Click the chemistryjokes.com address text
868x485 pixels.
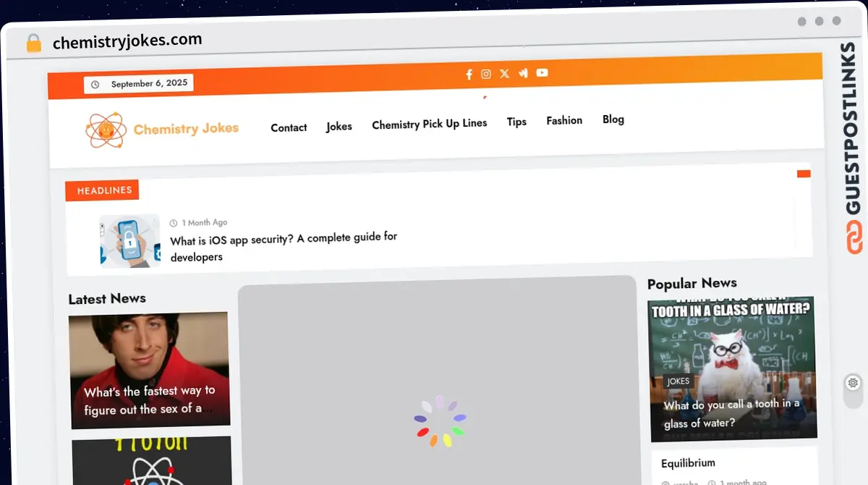127,42
